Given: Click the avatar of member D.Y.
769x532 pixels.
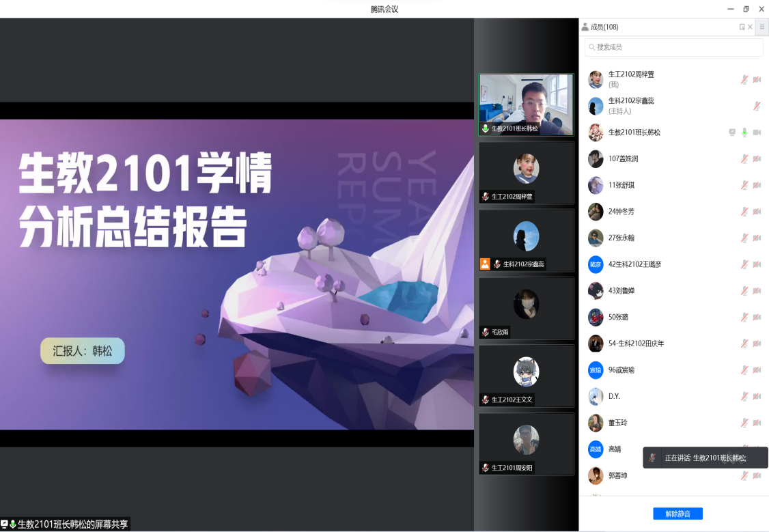Looking at the screenshot, I should pyautogui.click(x=596, y=396).
